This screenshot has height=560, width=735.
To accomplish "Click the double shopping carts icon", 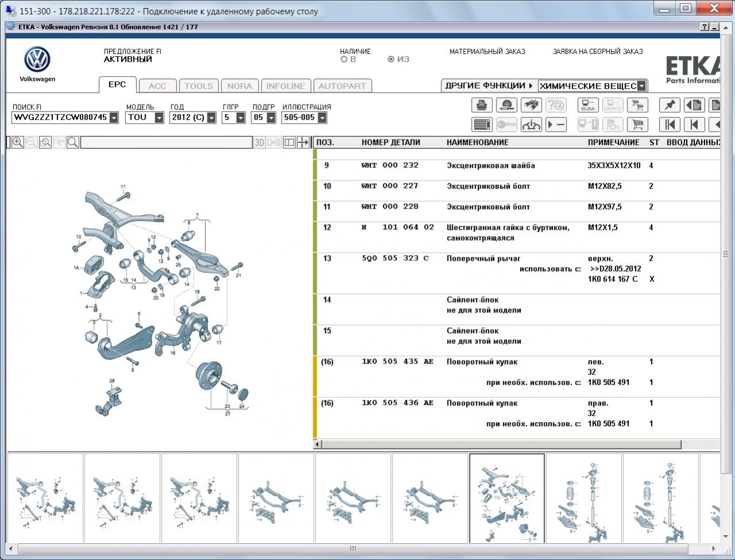I will click(x=637, y=105).
